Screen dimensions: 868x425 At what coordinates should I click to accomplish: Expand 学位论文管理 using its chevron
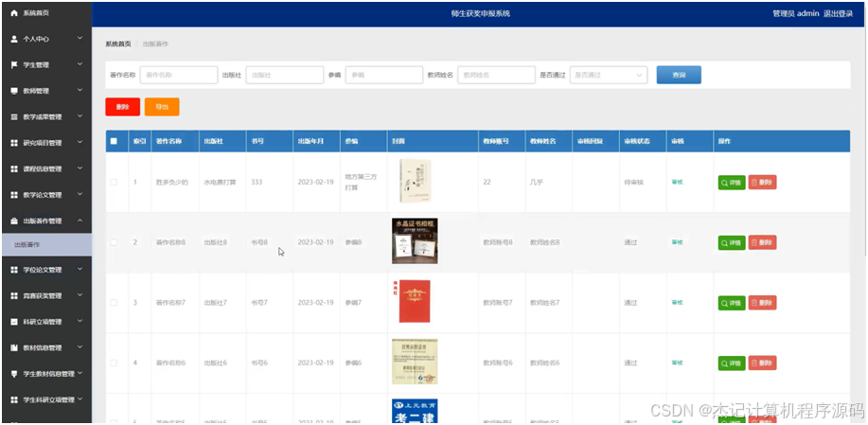(80, 269)
